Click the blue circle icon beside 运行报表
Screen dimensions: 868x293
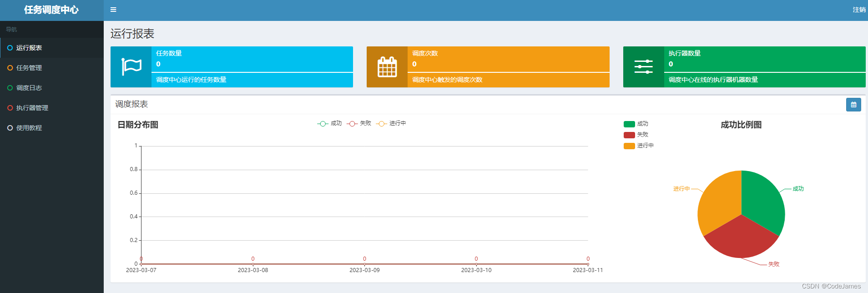point(10,48)
